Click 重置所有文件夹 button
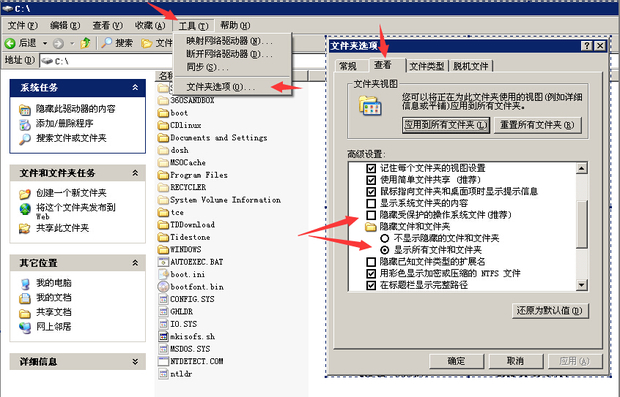The height and width of the screenshot is (397, 620). (x=537, y=125)
